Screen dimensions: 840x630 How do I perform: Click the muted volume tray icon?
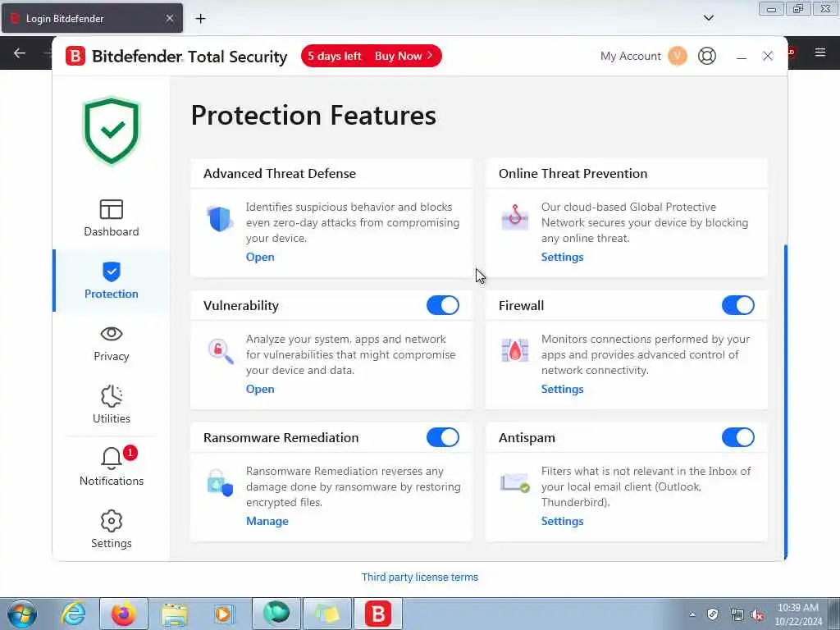click(x=757, y=614)
